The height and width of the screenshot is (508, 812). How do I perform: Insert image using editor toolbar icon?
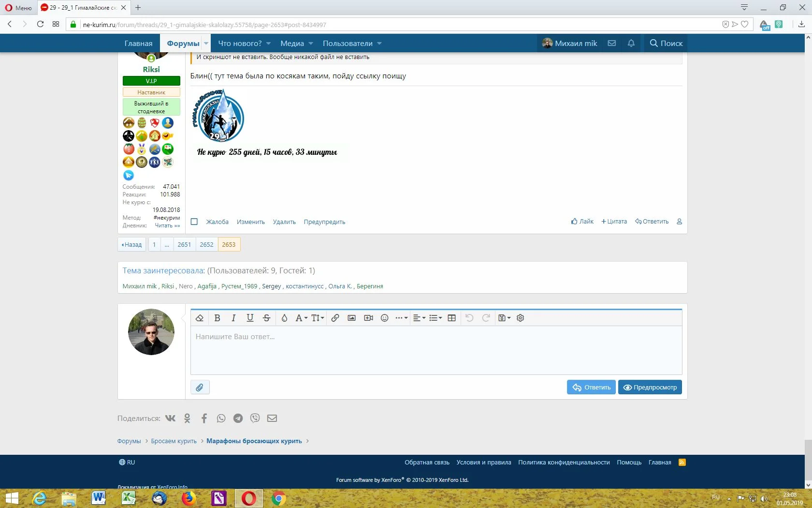[352, 318]
